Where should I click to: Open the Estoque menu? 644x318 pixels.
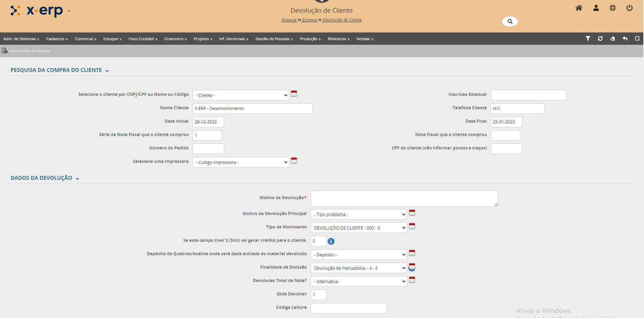[112, 39]
